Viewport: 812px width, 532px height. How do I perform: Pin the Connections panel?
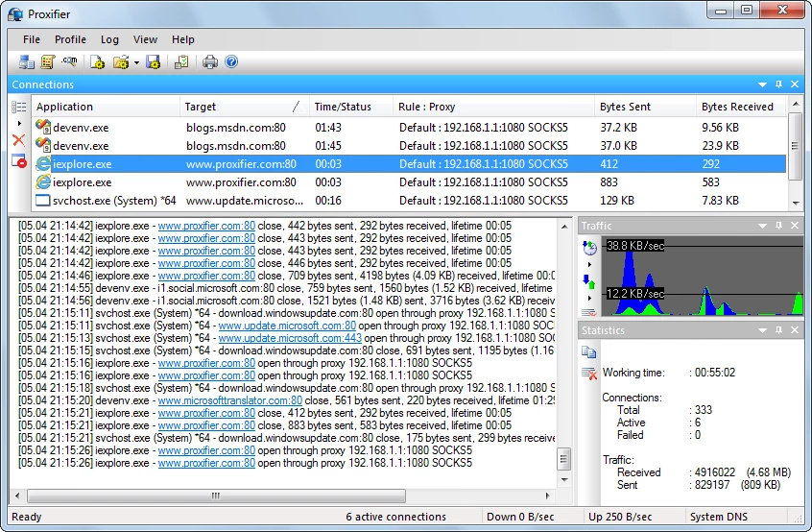click(778, 85)
